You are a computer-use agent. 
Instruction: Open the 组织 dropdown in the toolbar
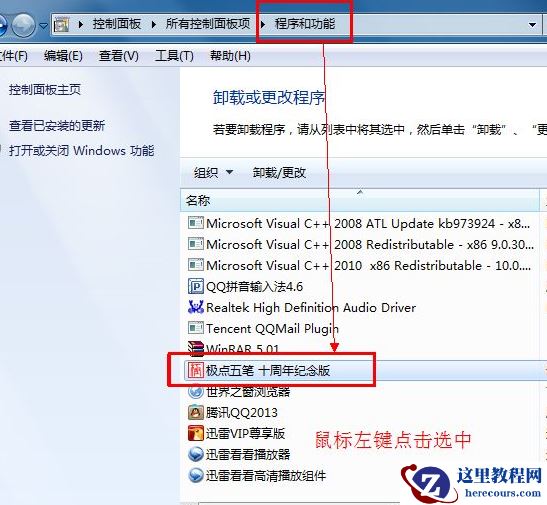[x=213, y=173]
